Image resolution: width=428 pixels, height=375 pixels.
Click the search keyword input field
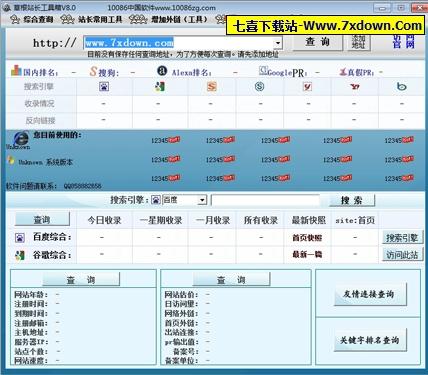click(265, 200)
